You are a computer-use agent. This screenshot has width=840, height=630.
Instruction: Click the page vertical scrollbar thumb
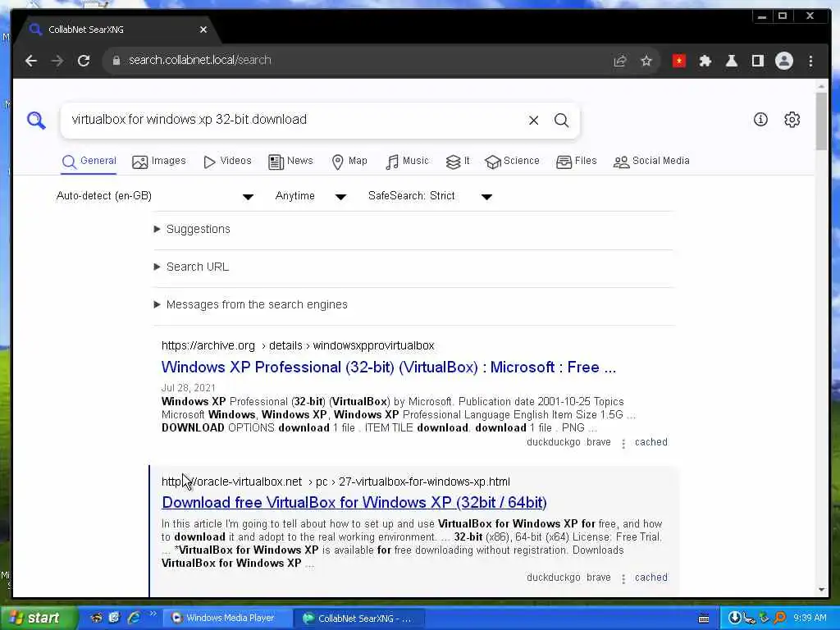[x=821, y=121]
